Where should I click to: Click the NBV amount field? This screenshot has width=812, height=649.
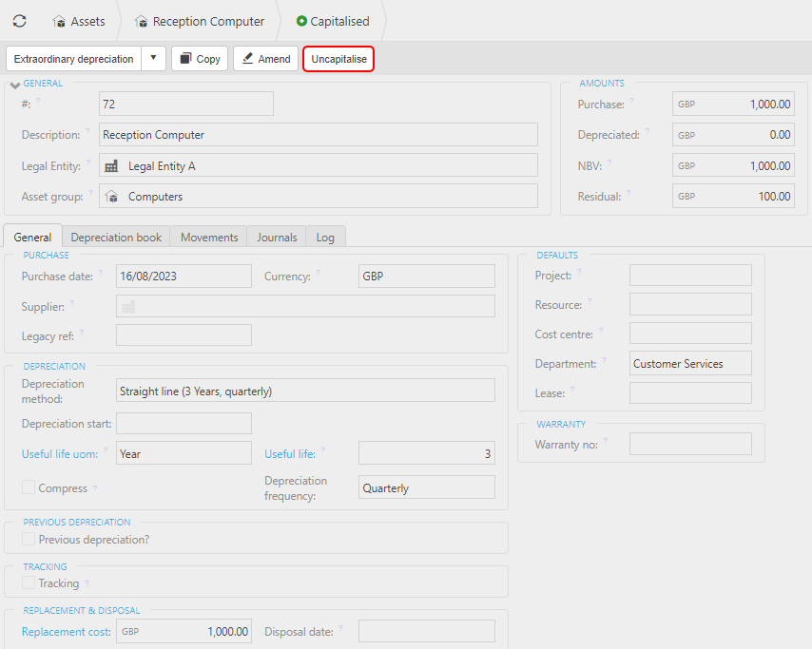tap(733, 165)
